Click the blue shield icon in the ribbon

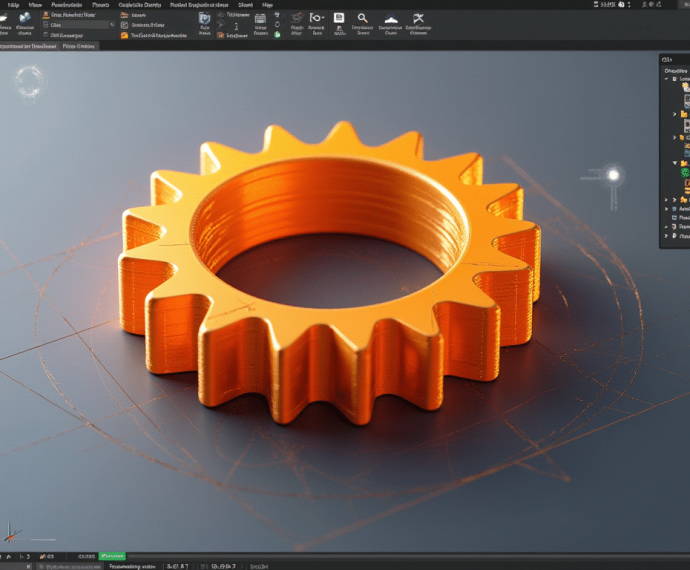[x=205, y=19]
